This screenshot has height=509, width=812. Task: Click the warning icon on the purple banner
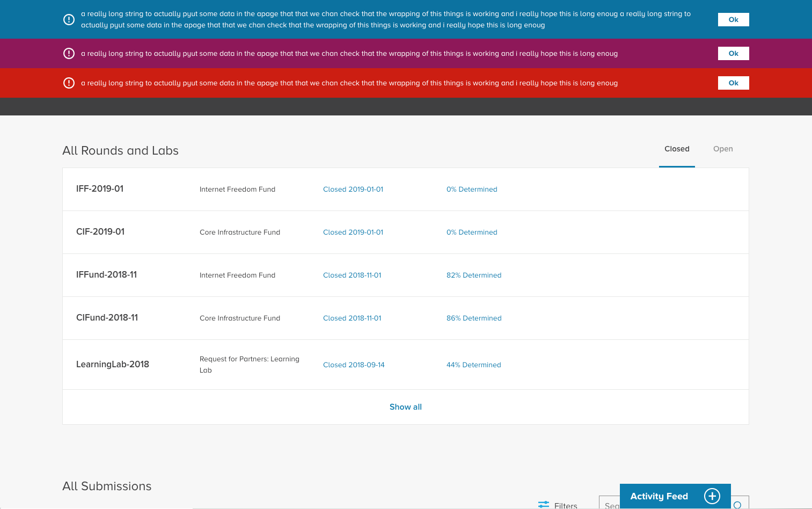pyautogui.click(x=69, y=53)
